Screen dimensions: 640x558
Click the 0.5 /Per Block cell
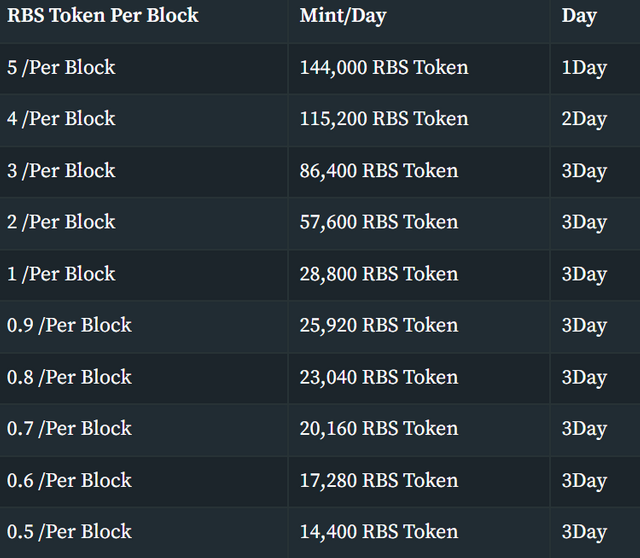click(143, 533)
